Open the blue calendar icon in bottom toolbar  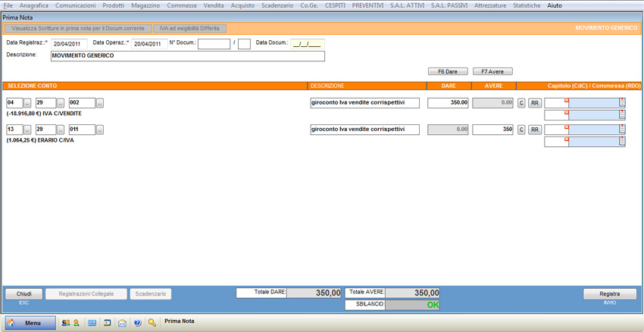[x=92, y=323]
